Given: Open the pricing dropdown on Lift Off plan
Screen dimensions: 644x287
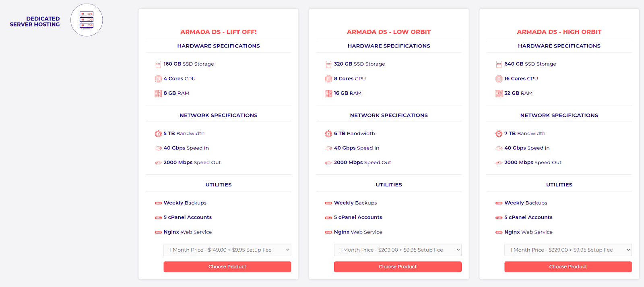Looking at the screenshot, I should click(227, 250).
